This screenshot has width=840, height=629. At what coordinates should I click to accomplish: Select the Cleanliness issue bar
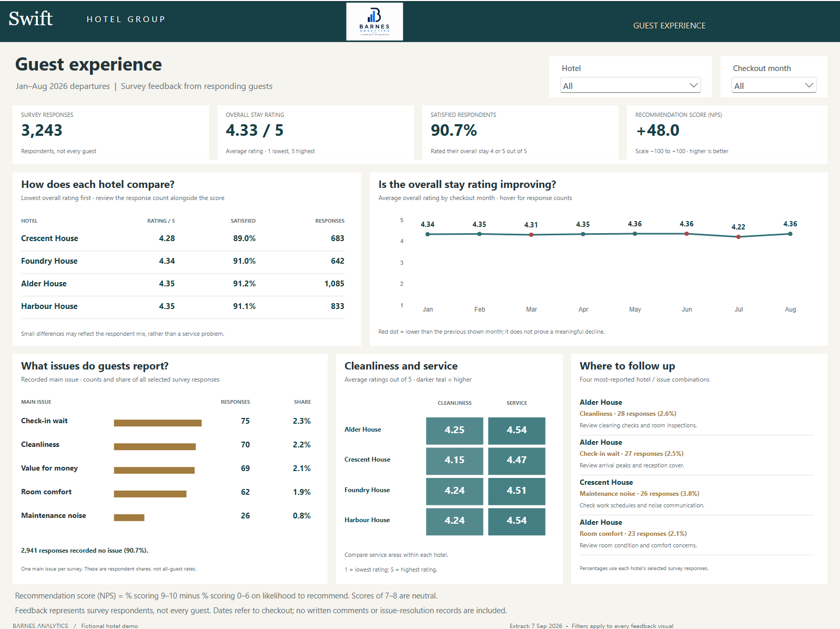tap(155, 446)
